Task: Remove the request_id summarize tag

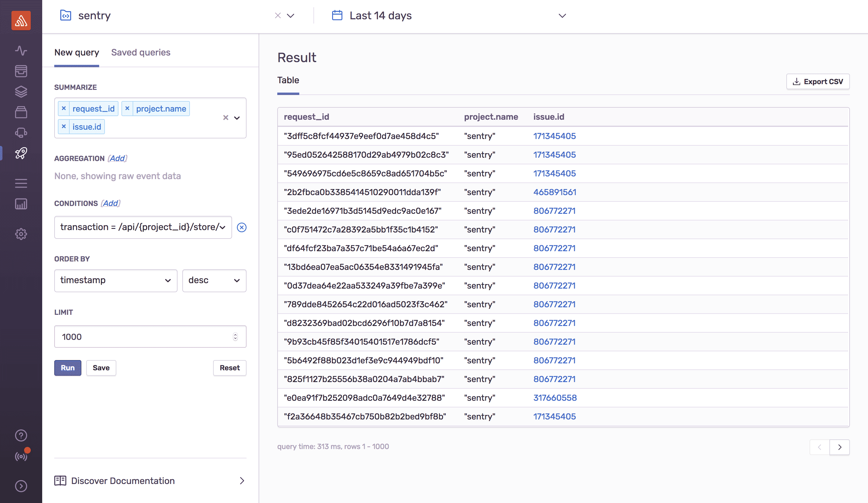Action: (x=64, y=108)
